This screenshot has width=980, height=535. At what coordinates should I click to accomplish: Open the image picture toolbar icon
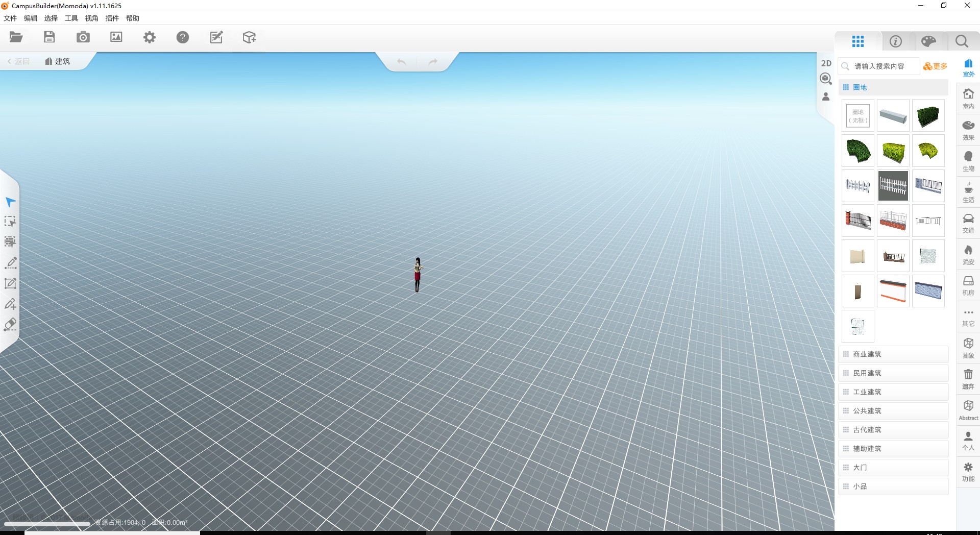(116, 37)
